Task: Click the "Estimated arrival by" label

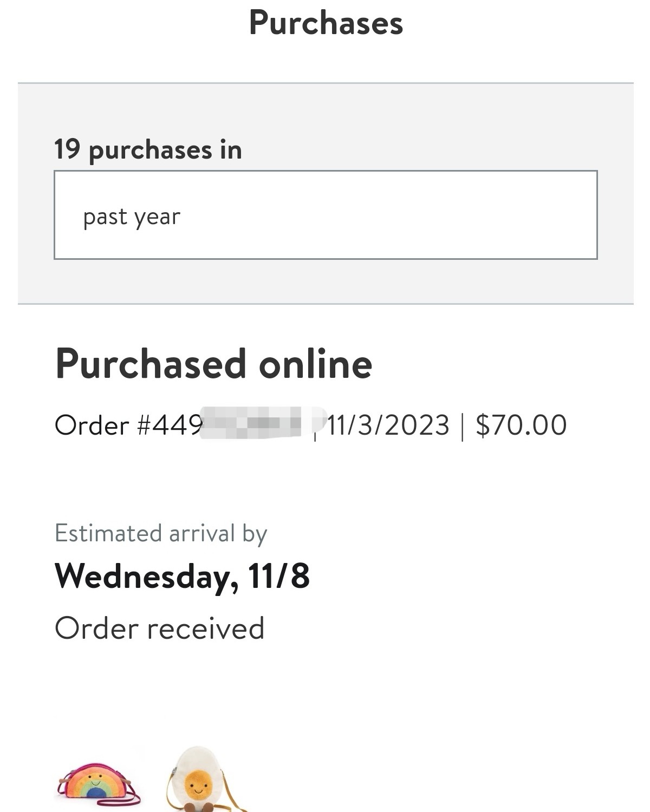Action: pos(161,533)
